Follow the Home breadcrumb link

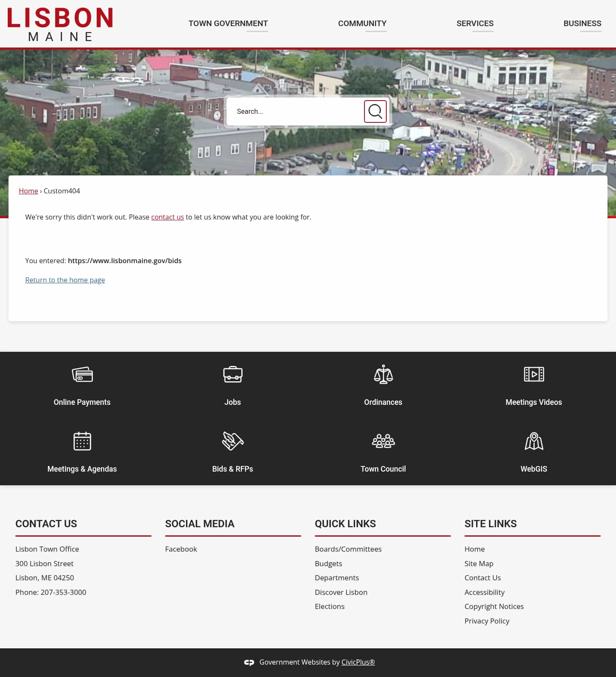tap(28, 191)
